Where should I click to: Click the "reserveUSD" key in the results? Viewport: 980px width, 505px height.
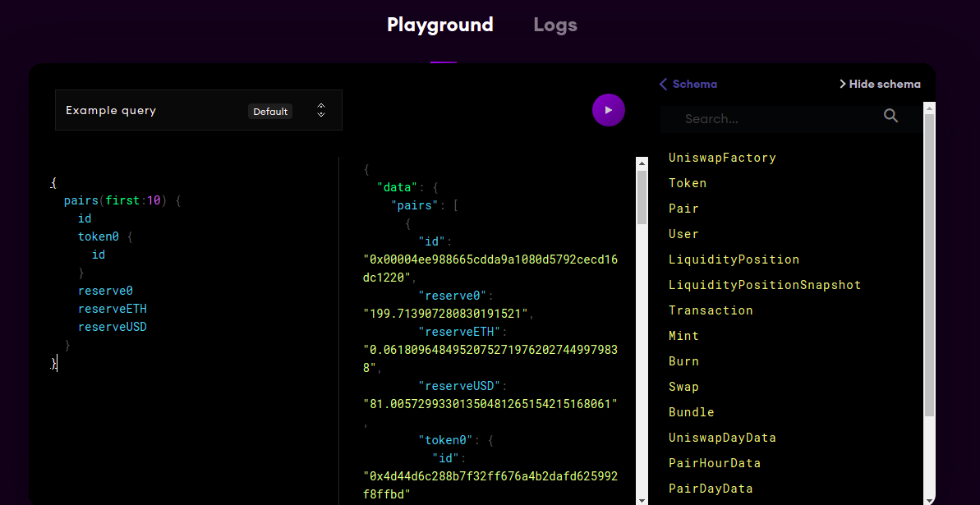(x=460, y=386)
